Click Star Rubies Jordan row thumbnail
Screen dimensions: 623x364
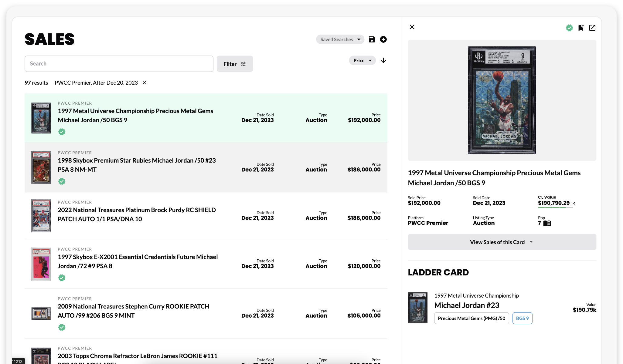click(41, 167)
